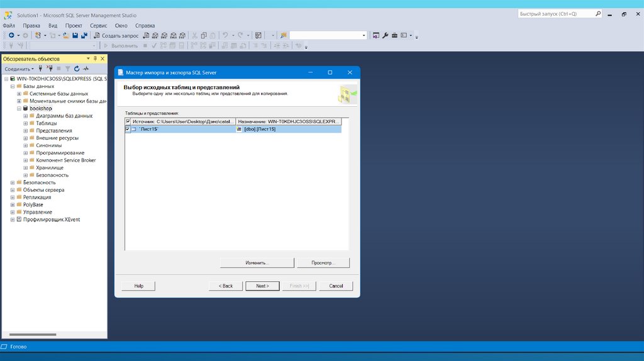Open the Обозреватель объектов panel options arrow
644x361 pixels.
[x=88, y=58]
